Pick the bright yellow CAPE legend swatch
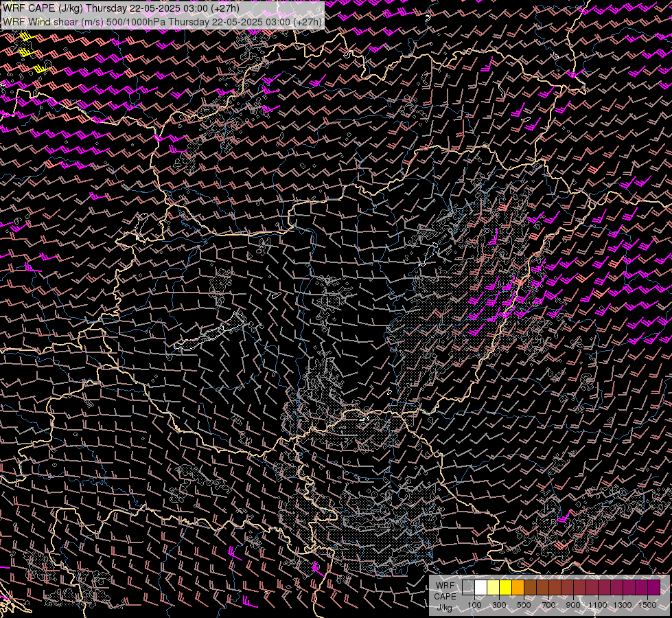The width and height of the screenshot is (672, 618). point(506,587)
